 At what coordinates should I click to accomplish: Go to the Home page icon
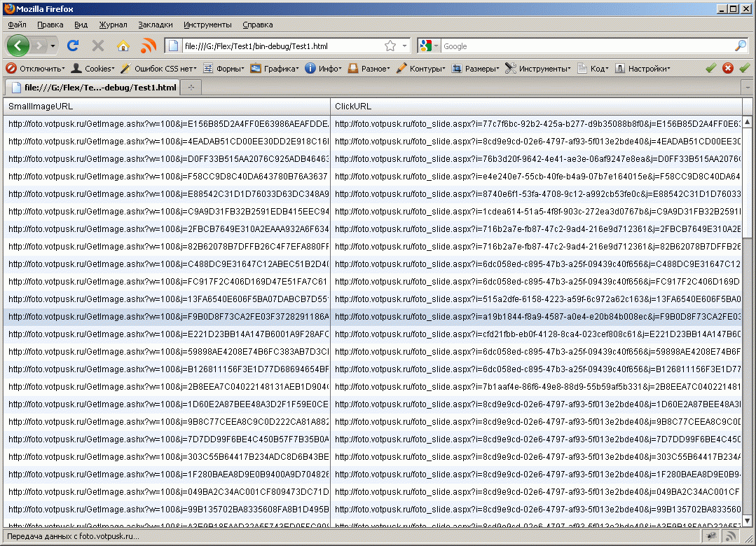tap(123, 46)
